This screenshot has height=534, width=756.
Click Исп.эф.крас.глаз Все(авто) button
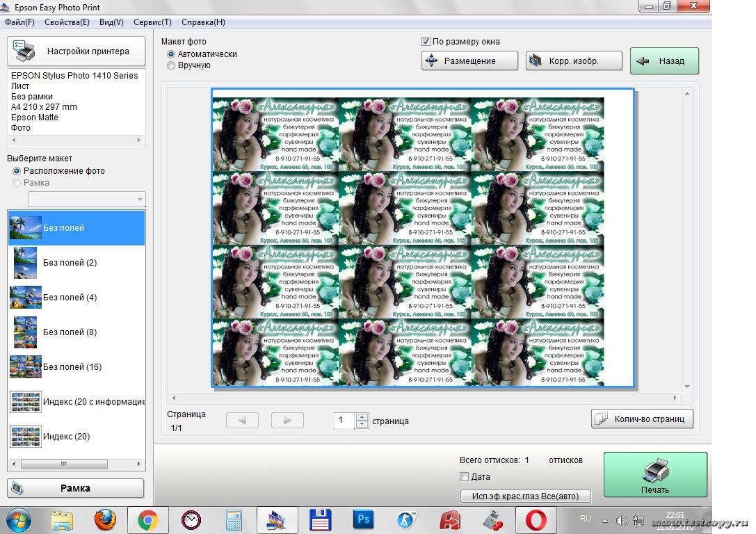click(x=526, y=496)
